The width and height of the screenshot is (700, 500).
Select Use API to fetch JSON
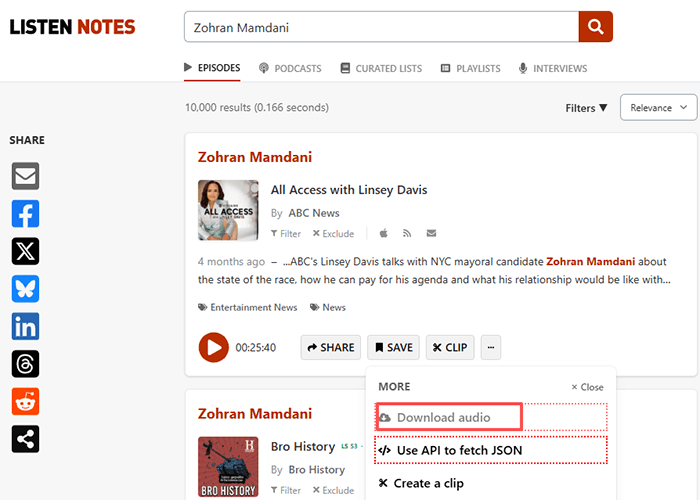pos(491,450)
